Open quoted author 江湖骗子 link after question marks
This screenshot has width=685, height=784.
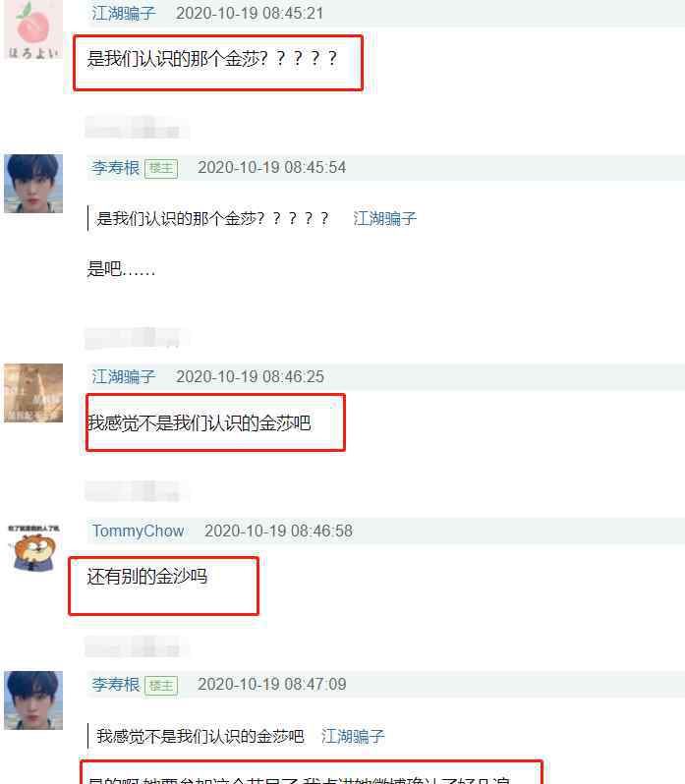384,218
